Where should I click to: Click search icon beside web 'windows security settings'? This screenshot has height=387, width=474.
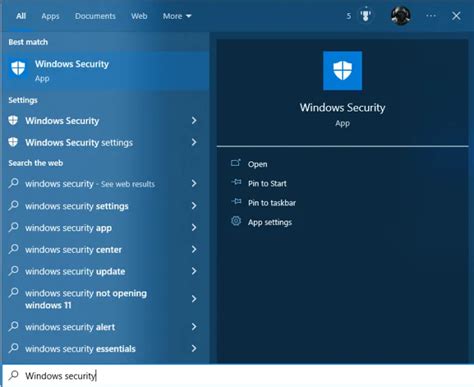(13, 205)
